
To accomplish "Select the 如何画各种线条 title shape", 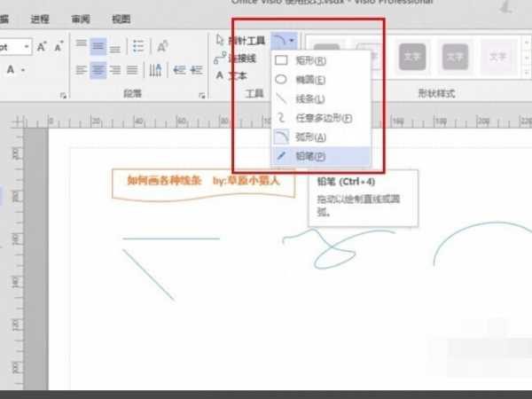I will coord(204,185).
